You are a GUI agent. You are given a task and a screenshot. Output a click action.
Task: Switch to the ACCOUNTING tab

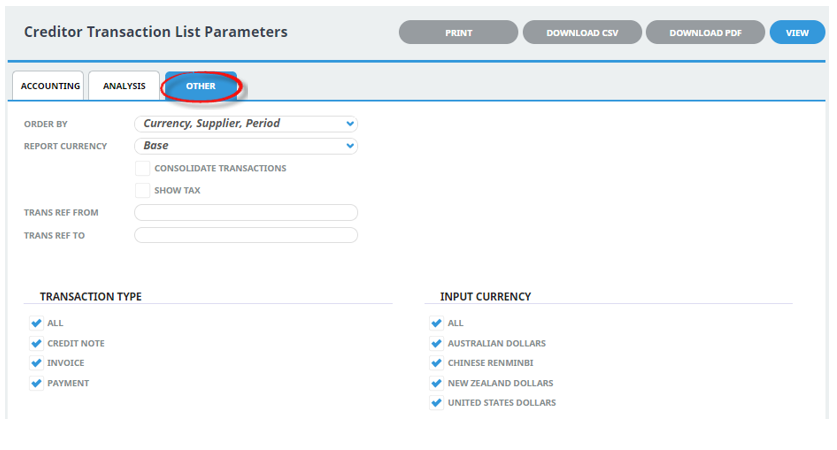[49, 85]
